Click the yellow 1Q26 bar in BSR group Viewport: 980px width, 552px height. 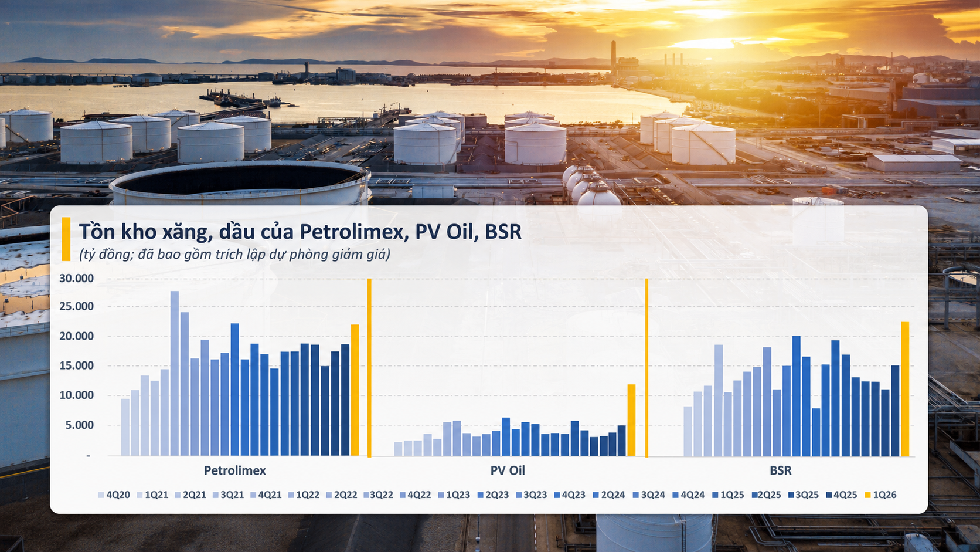point(905,389)
